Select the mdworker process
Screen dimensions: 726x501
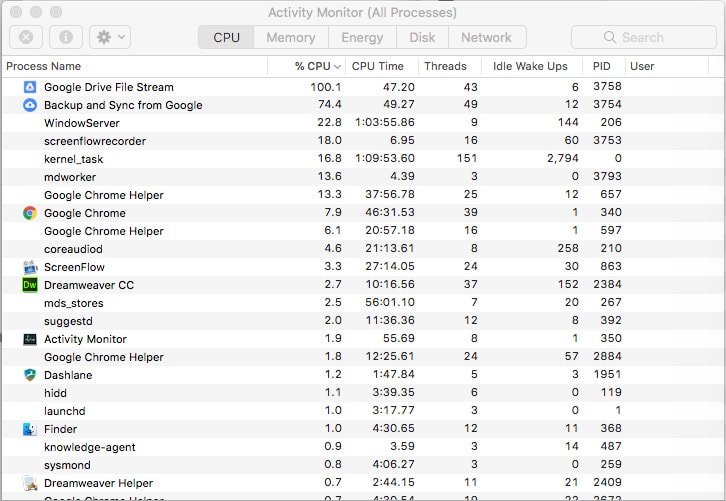(70, 177)
